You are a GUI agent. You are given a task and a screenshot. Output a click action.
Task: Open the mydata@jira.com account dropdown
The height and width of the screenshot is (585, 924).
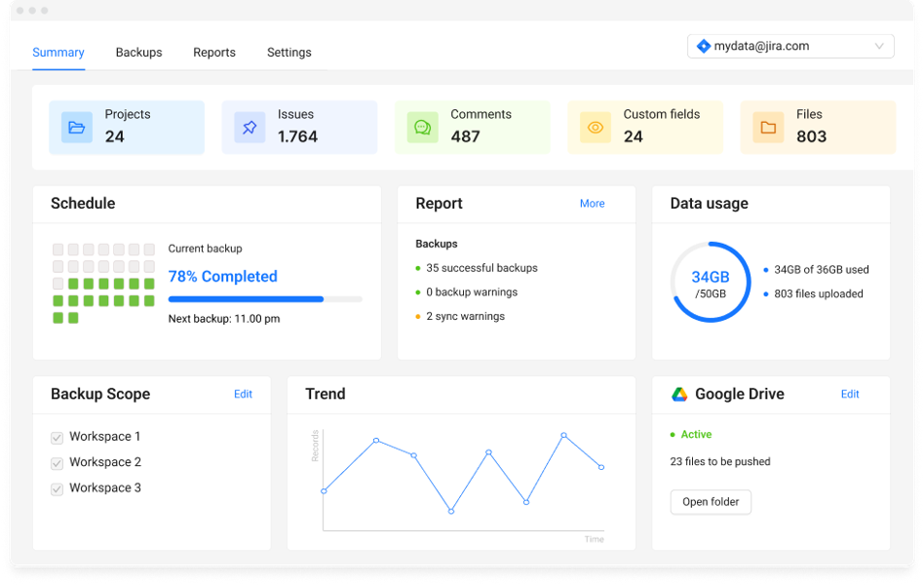tap(790, 46)
